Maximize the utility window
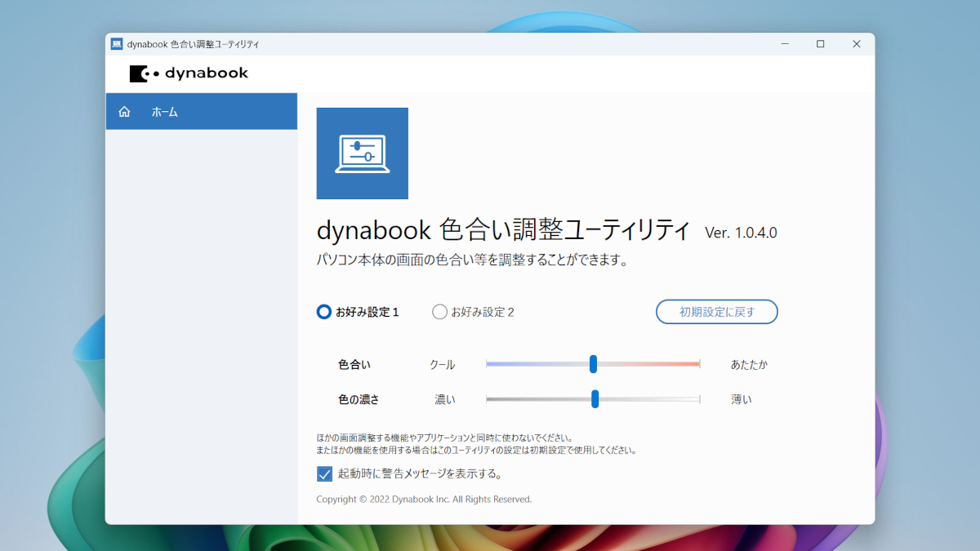The image size is (980, 551). [x=820, y=43]
